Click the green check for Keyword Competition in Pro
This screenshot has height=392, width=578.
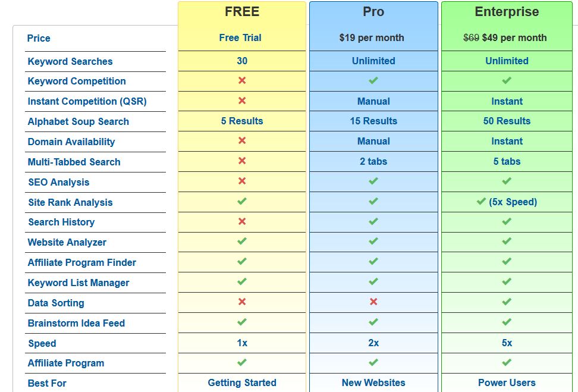tap(373, 80)
